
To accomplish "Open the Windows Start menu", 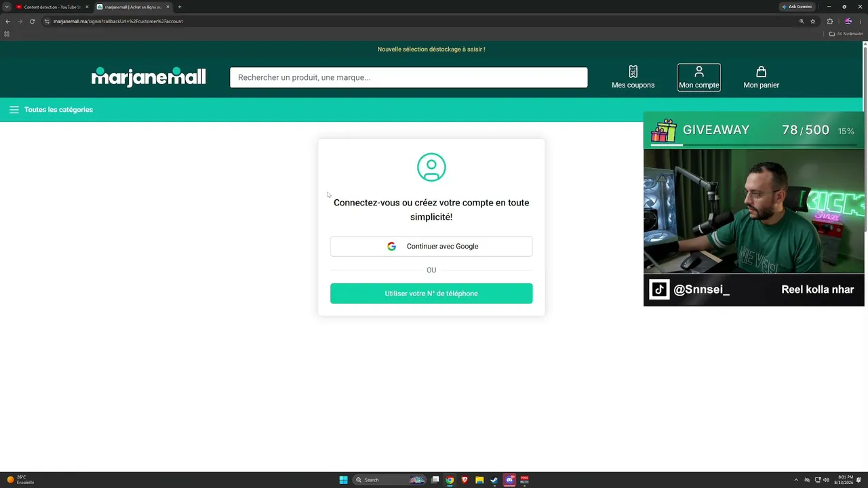I will click(343, 480).
